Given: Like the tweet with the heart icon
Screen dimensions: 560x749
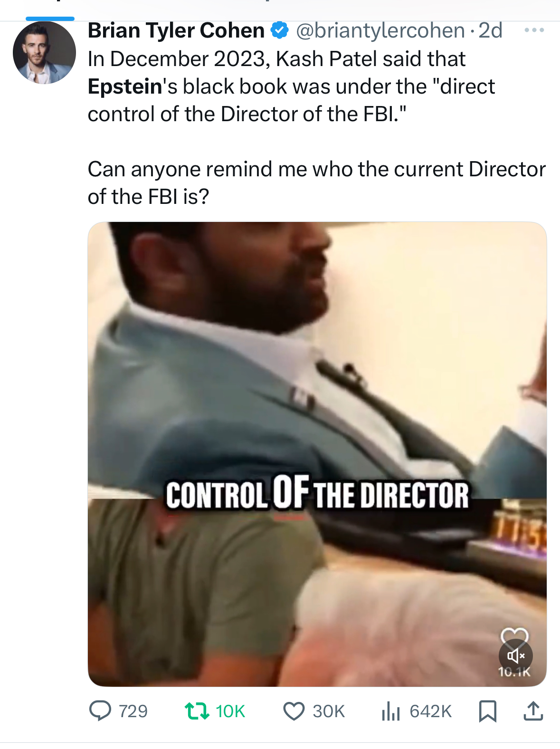Looking at the screenshot, I should tap(294, 711).
